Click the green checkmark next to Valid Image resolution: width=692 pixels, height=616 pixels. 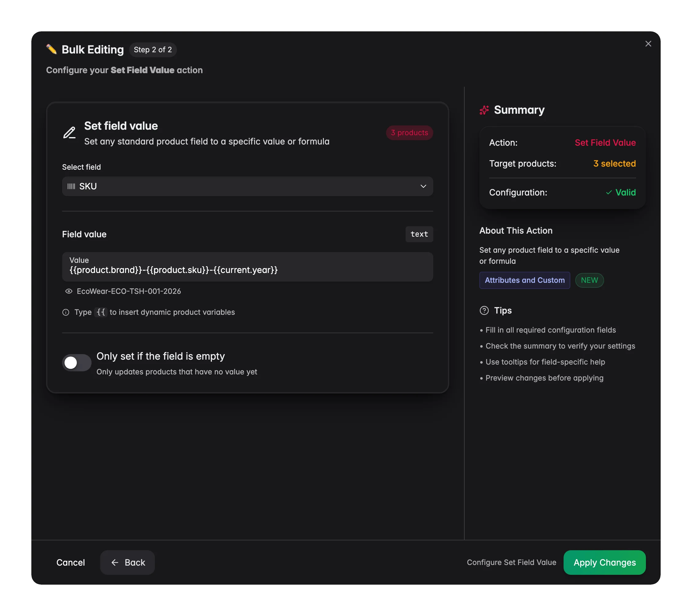(609, 192)
